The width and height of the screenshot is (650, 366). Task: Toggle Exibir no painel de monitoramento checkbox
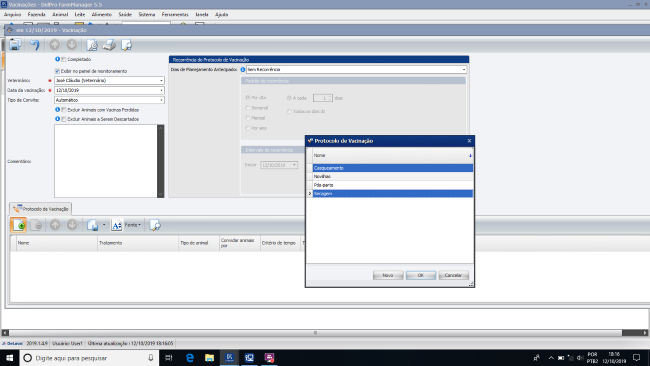coord(58,71)
